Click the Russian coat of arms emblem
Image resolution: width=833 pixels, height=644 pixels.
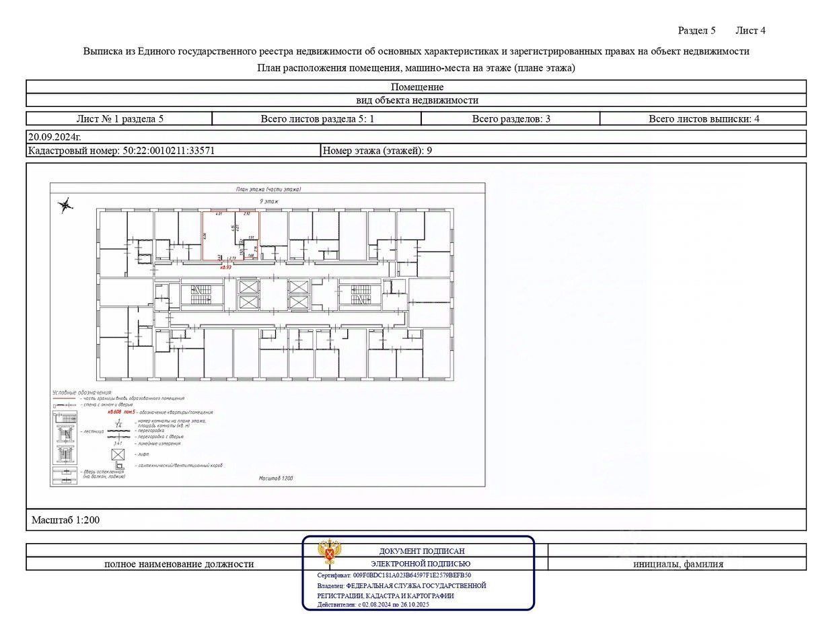[328, 552]
